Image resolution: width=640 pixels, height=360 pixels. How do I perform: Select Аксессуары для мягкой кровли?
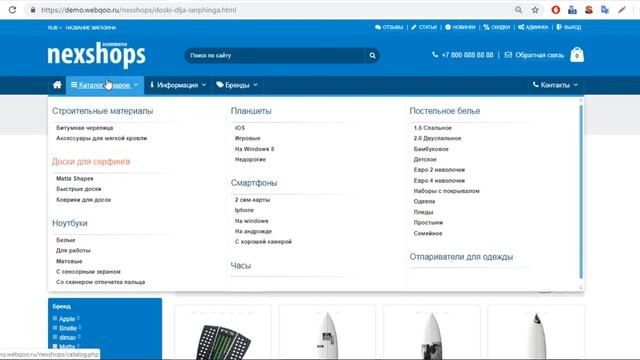101,138
